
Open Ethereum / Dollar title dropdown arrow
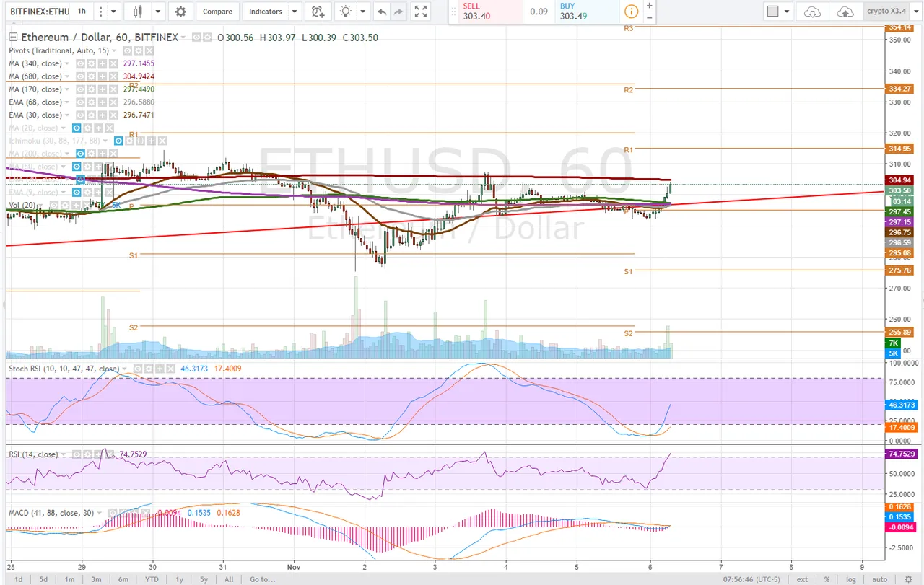tap(183, 38)
